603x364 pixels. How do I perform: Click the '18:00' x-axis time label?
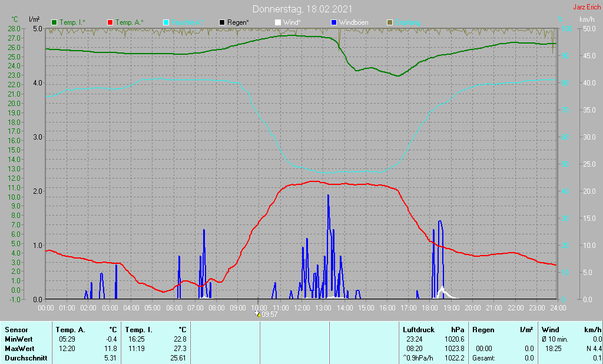(x=430, y=308)
